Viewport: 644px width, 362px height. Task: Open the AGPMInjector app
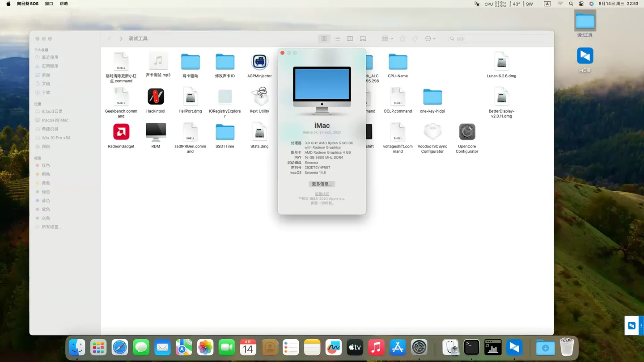point(259,62)
